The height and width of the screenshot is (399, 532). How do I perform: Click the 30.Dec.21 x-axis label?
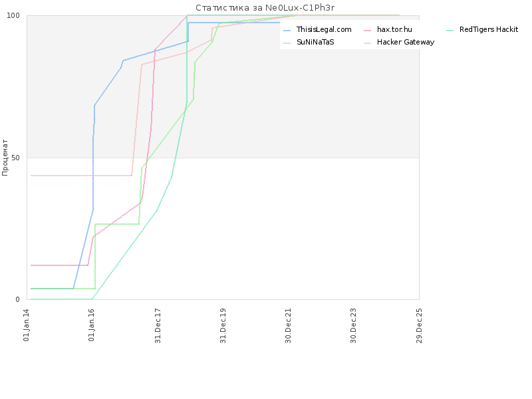tap(288, 326)
